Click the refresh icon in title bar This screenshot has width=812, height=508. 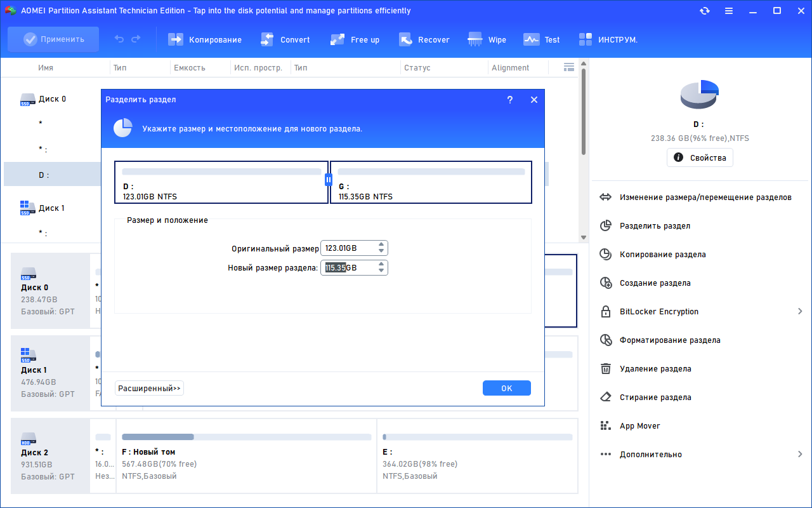click(x=705, y=11)
